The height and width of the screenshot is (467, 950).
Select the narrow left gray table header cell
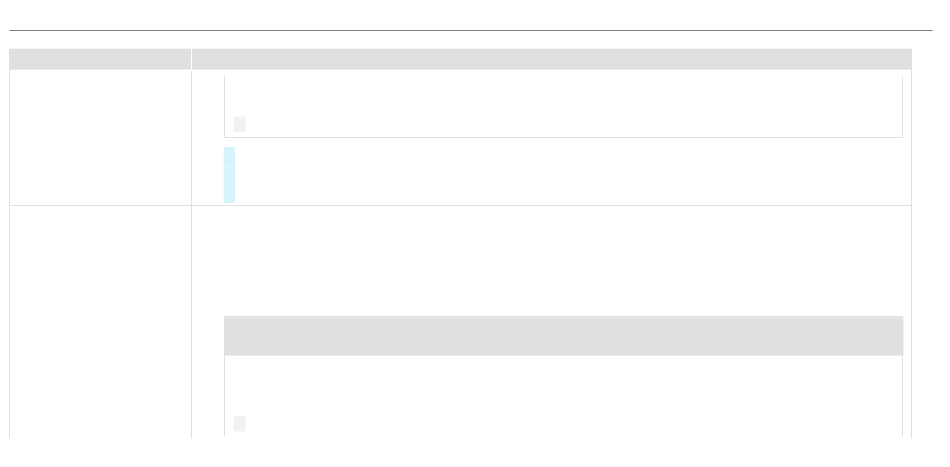pos(100,59)
